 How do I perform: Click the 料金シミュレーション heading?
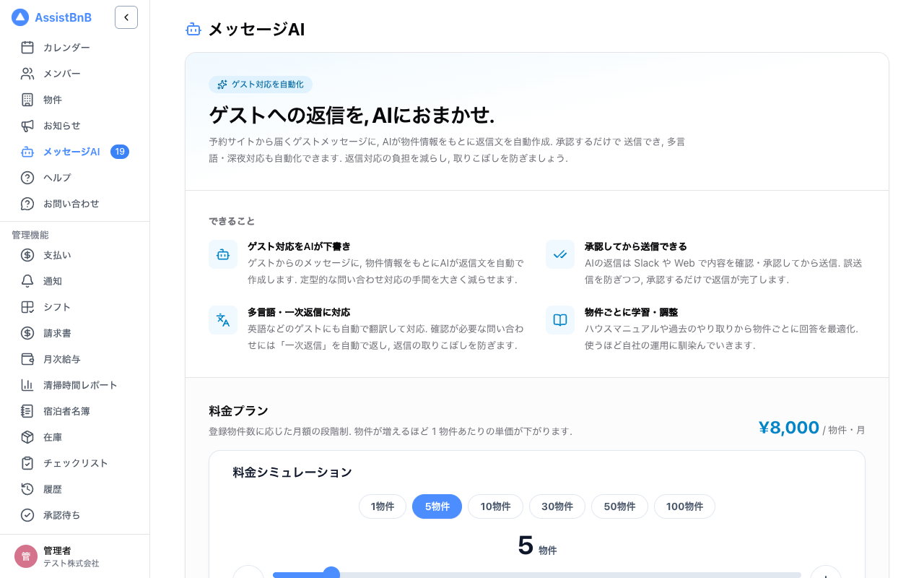(292, 473)
